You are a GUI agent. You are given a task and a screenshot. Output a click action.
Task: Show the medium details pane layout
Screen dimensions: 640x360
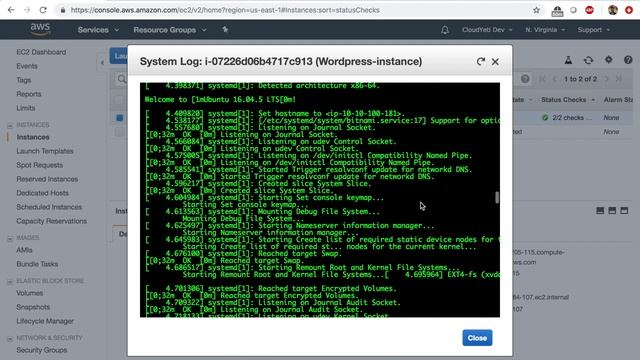pos(612,211)
